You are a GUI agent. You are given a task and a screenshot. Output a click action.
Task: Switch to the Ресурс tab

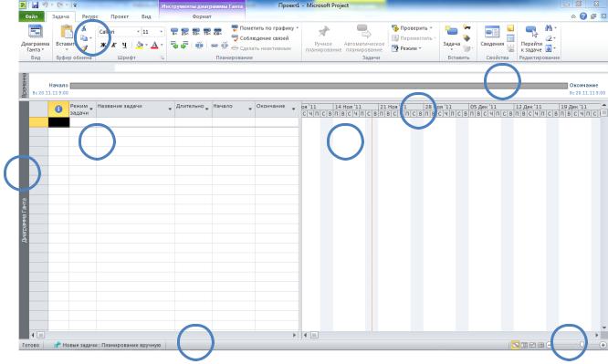(x=89, y=16)
